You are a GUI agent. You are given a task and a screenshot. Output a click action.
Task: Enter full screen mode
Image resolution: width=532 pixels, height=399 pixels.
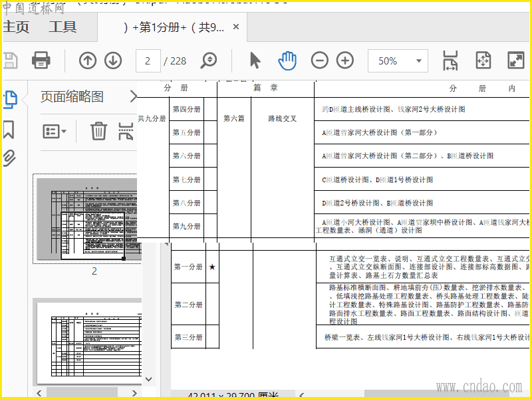point(516,61)
